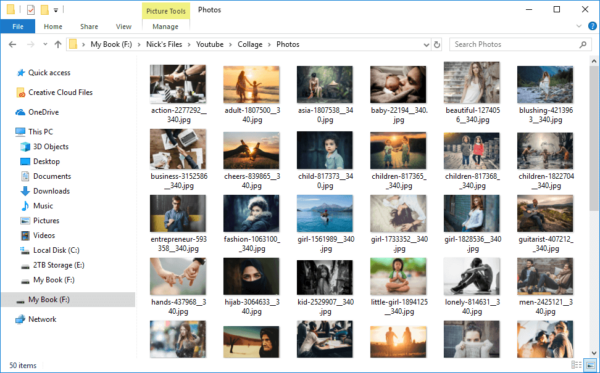Viewport: 600px width, 373px height.
Task: Click the search magnifier icon
Action: tap(583, 44)
